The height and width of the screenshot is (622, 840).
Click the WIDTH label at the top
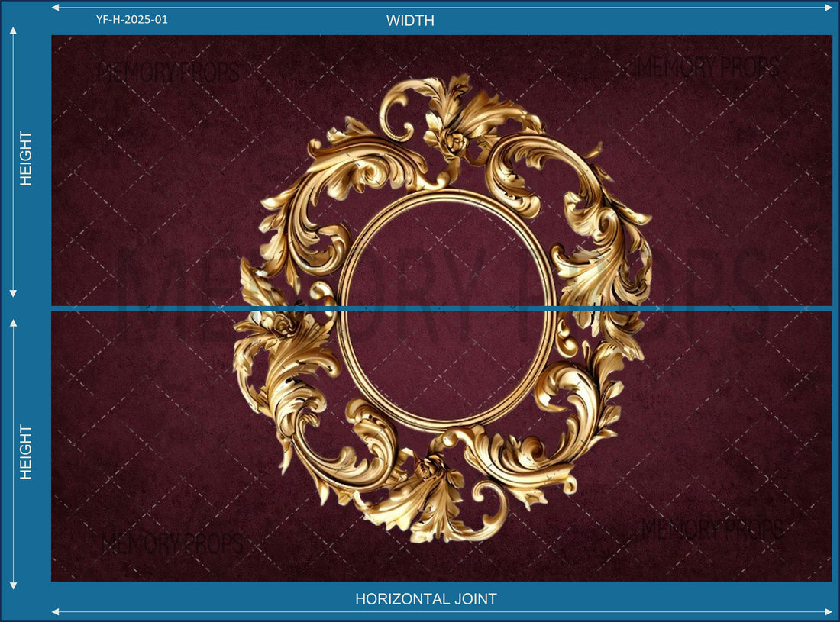pos(410,21)
